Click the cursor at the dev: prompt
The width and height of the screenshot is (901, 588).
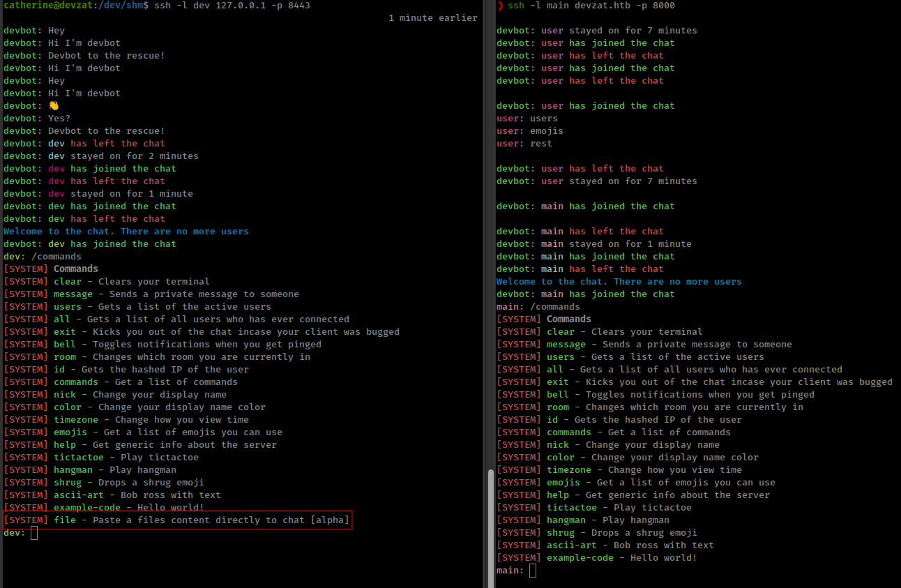[x=34, y=533]
